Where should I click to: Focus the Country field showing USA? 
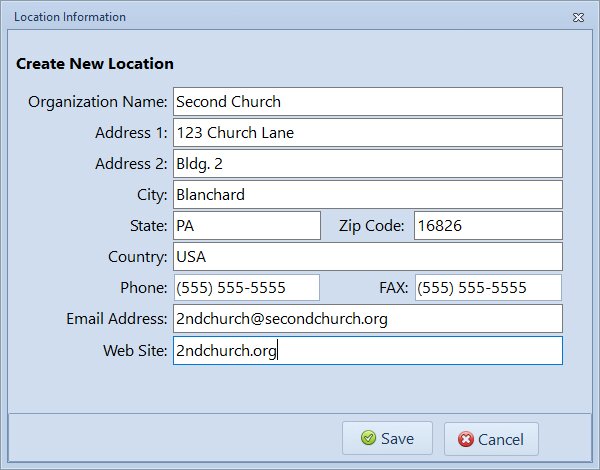click(368, 256)
